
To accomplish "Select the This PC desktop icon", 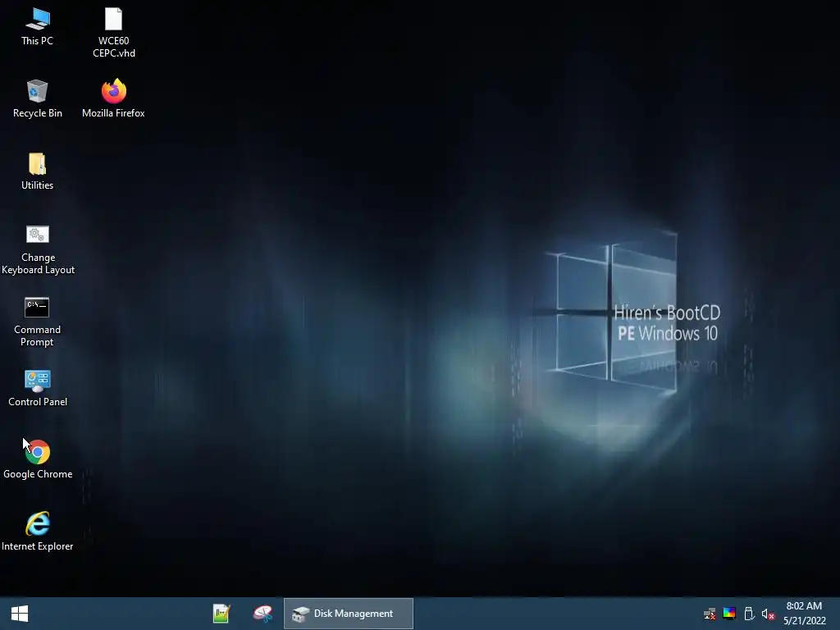I will coord(38,27).
